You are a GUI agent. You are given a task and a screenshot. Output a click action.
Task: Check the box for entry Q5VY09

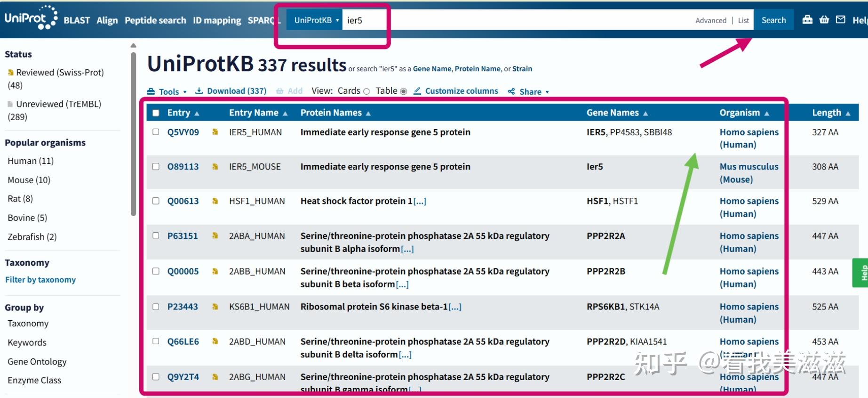[x=156, y=132]
